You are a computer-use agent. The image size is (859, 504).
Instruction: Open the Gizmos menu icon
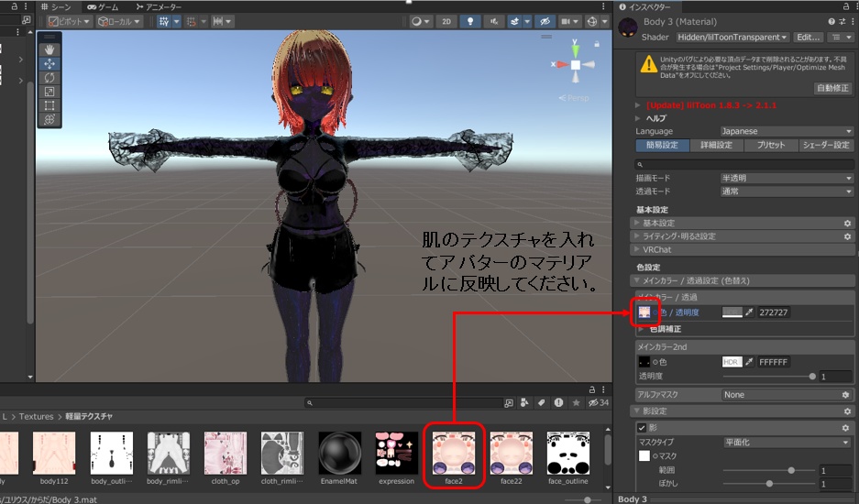591,21
